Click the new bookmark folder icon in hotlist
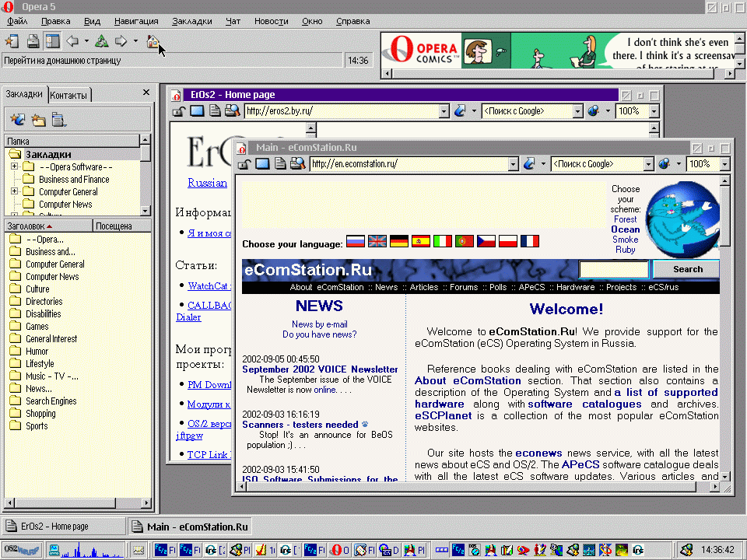 click(x=39, y=120)
